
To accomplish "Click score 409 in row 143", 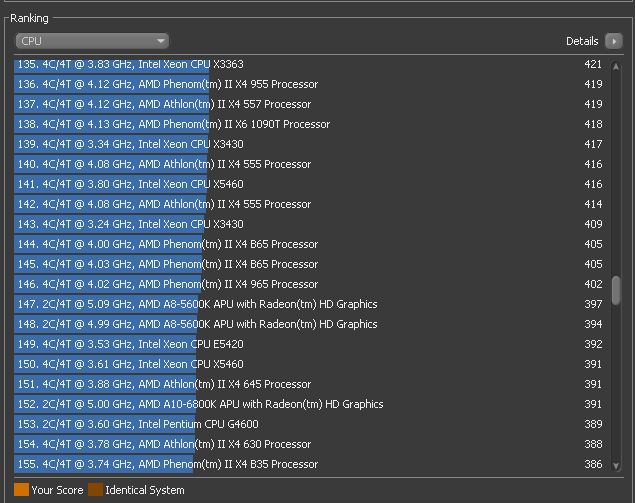I will coord(593,224).
